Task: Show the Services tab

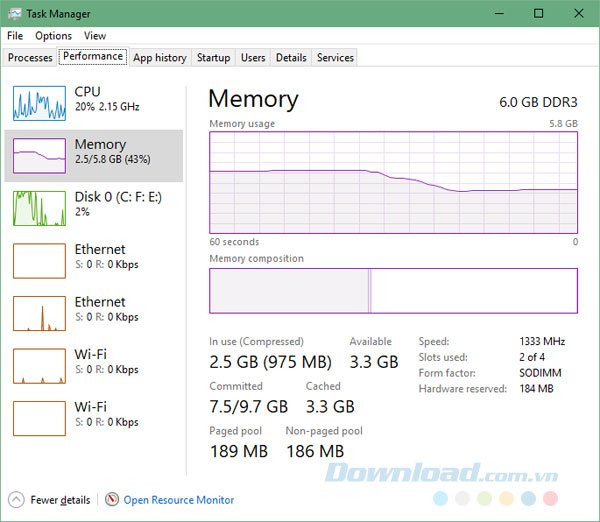Action: point(335,58)
